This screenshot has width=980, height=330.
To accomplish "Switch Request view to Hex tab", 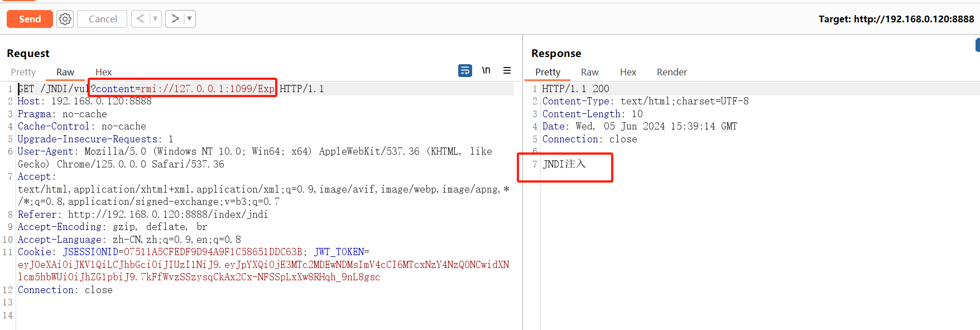I will pos(103,72).
